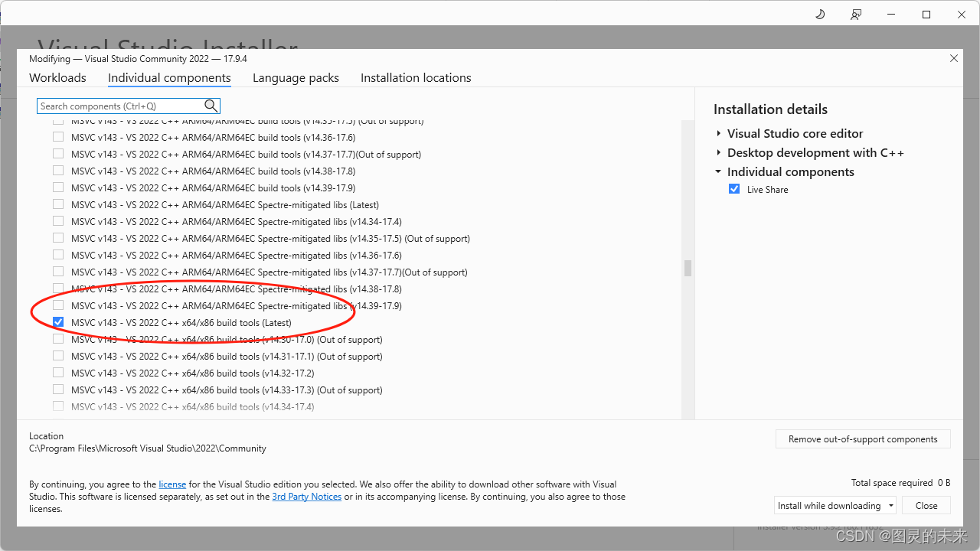Check ARM64 Spectre-mitigated libs (Latest) box
The image size is (980, 551).
[58, 204]
